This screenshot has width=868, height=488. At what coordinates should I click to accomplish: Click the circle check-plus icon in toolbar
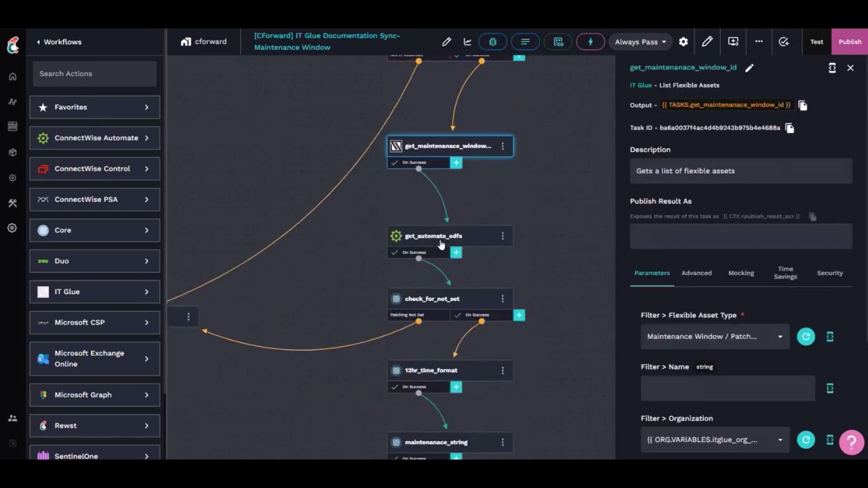[784, 42]
